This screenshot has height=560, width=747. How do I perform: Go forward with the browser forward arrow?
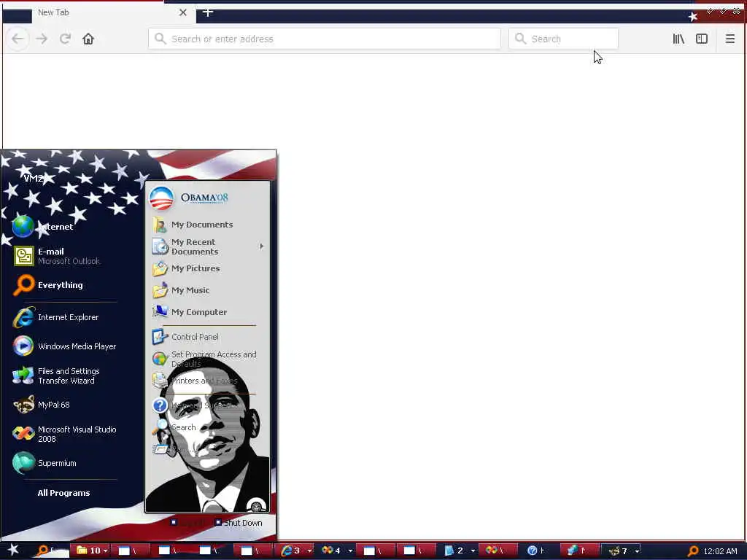click(x=42, y=39)
